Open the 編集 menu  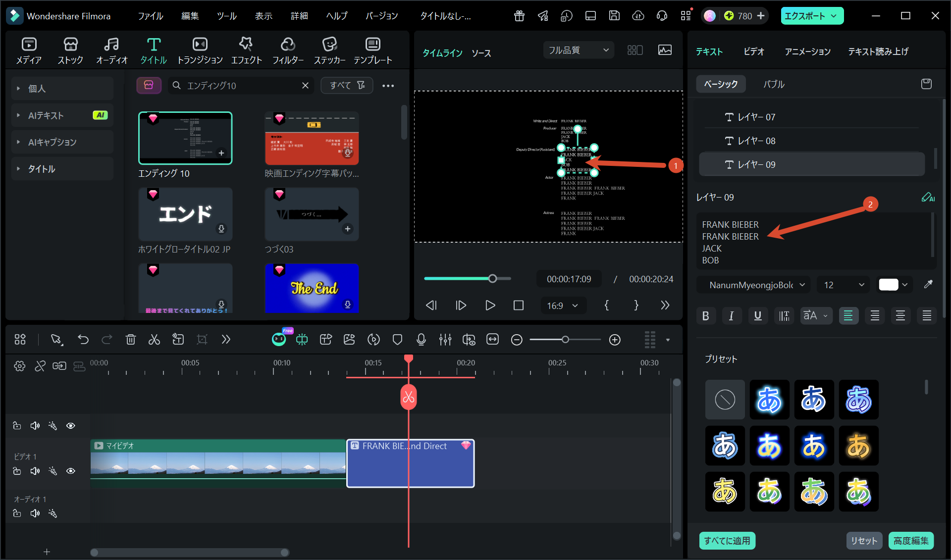pyautogui.click(x=190, y=16)
